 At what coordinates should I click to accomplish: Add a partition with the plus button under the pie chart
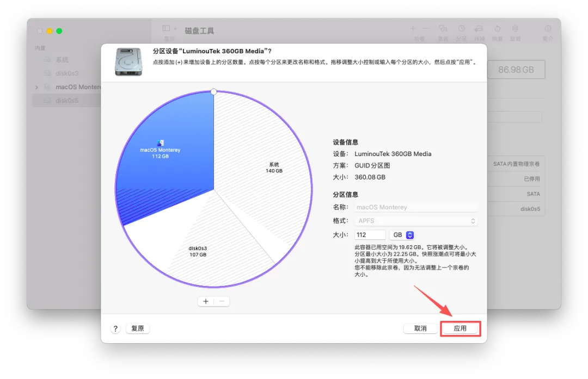tap(206, 301)
